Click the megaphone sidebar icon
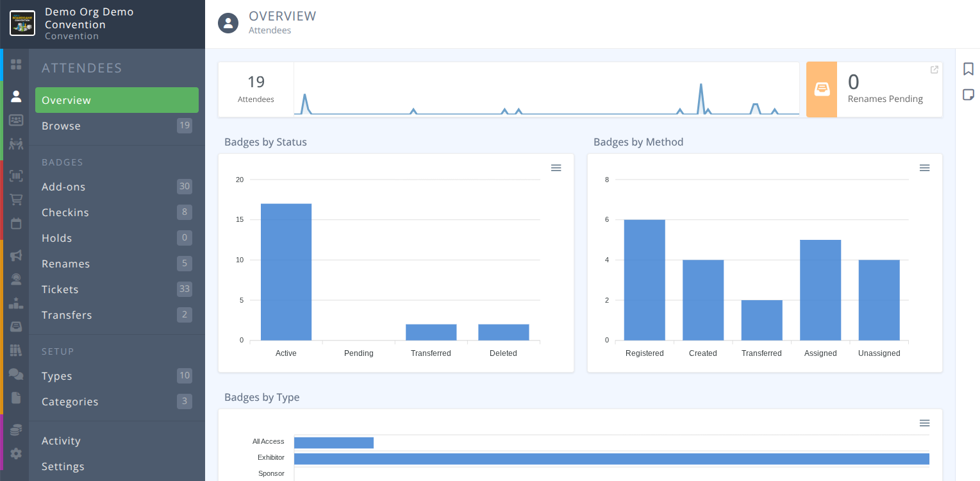 tap(16, 255)
